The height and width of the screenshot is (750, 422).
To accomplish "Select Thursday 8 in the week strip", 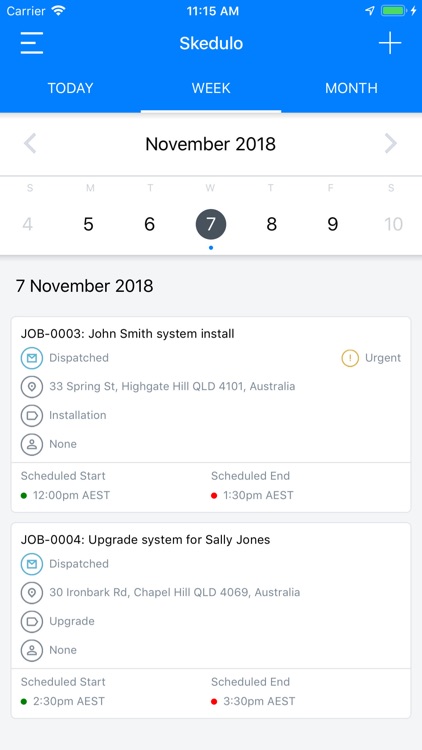I will tap(272, 224).
